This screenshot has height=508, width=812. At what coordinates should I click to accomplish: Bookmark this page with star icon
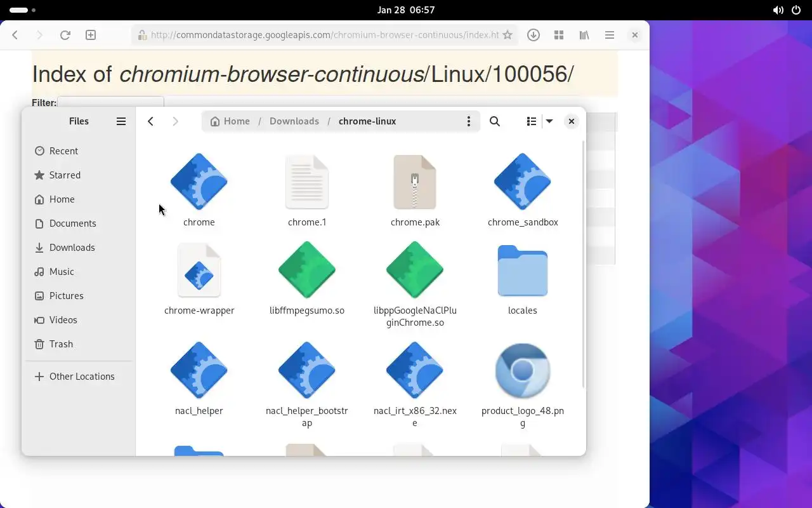(507, 35)
